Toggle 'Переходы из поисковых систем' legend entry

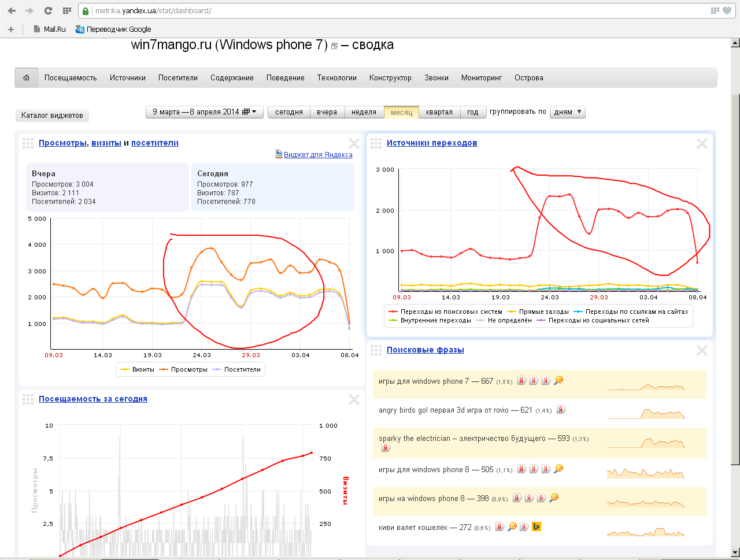[445, 311]
